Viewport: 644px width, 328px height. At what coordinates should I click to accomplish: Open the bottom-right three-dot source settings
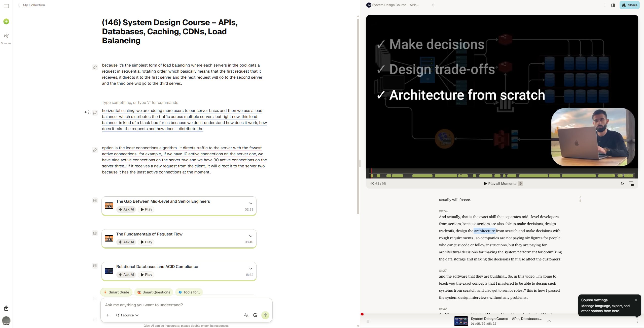637,321
